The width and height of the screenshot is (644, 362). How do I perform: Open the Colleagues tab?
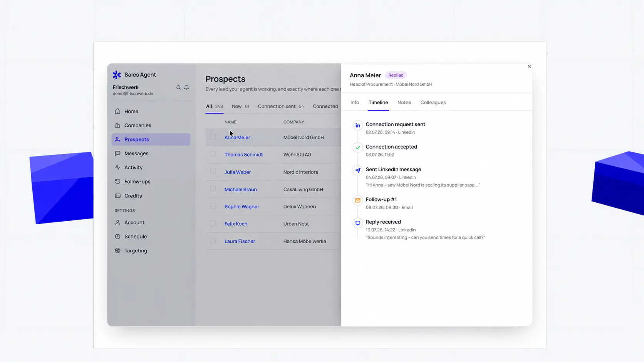(433, 102)
